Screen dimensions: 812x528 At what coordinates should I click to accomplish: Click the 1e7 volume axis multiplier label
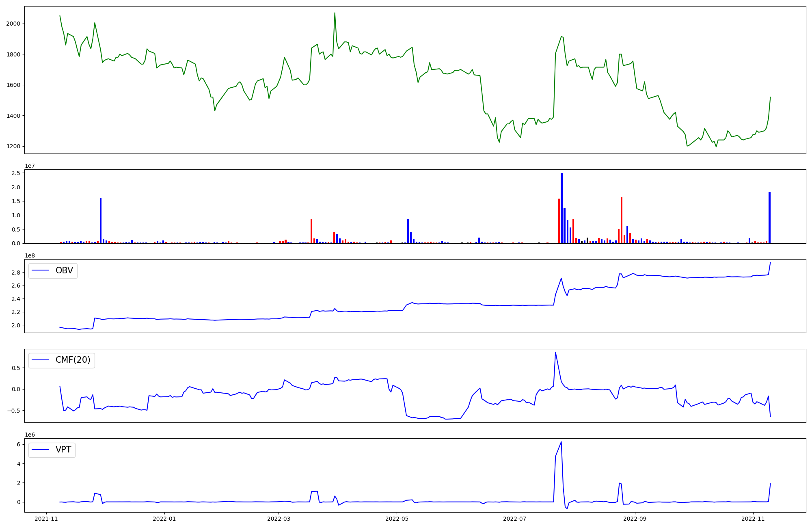point(30,166)
